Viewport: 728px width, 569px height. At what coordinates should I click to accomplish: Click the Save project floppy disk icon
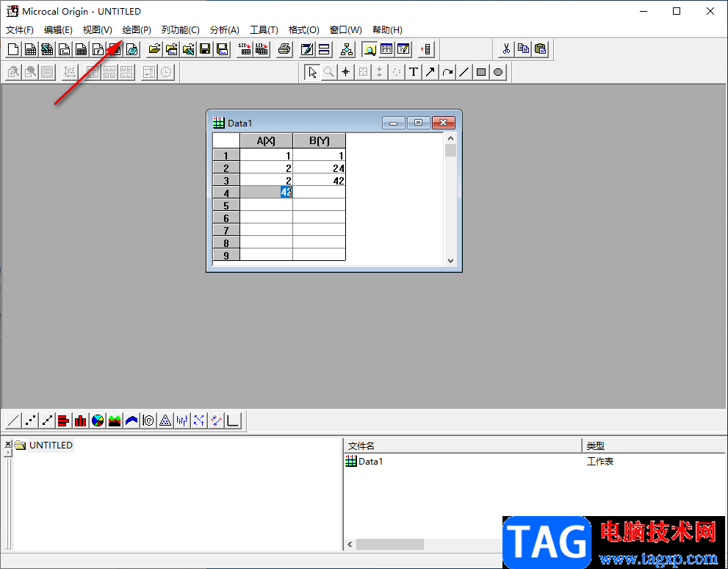click(205, 49)
